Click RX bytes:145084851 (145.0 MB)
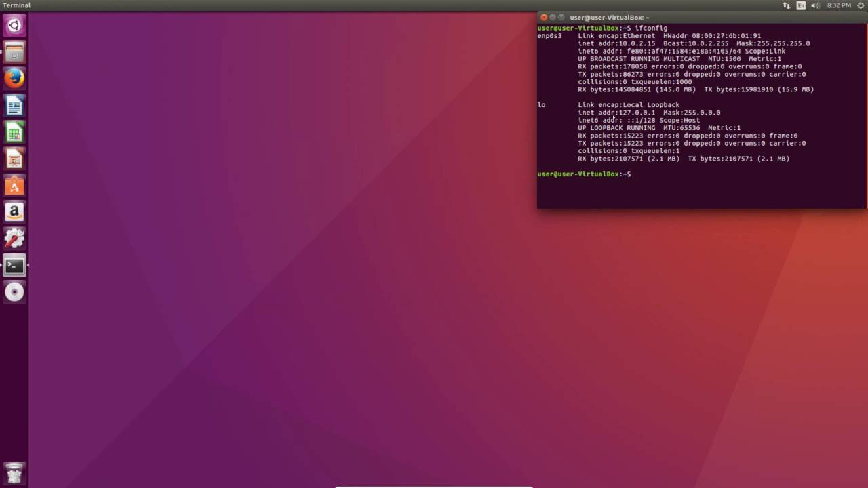 (637, 89)
